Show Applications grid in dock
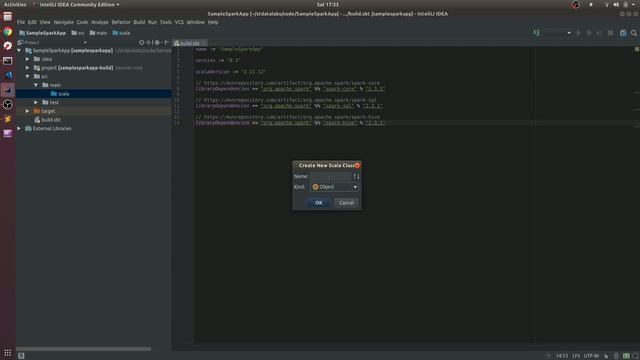Image resolution: width=640 pixels, height=360 pixels. tap(8, 352)
